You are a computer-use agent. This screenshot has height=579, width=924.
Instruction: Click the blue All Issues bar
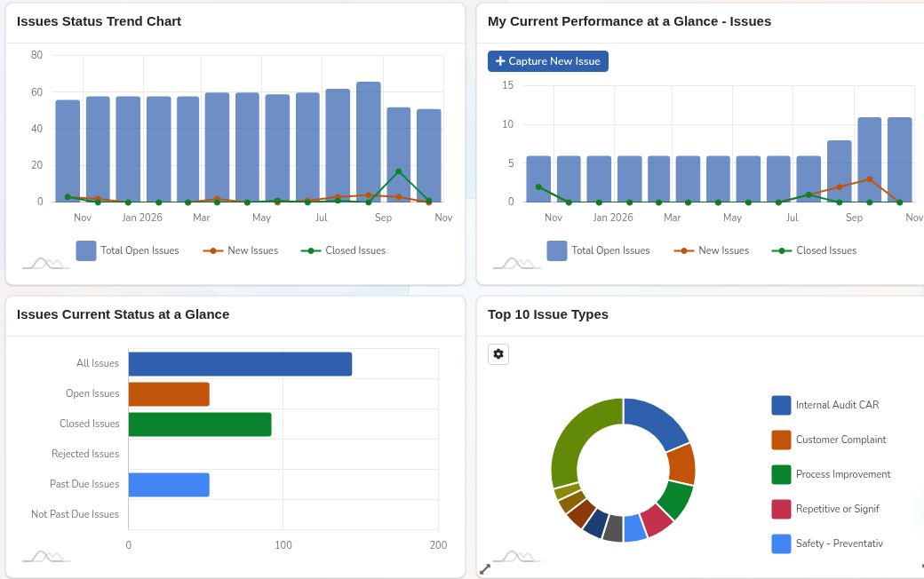pos(240,364)
